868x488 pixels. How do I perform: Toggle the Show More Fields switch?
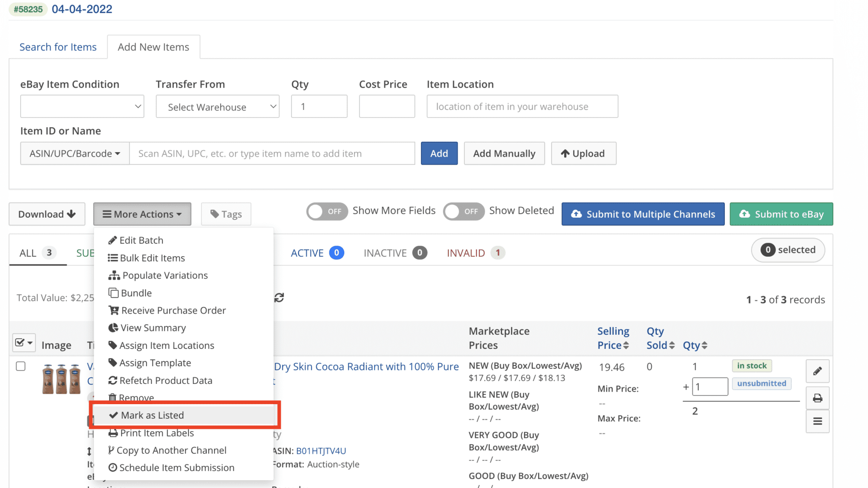(x=327, y=211)
